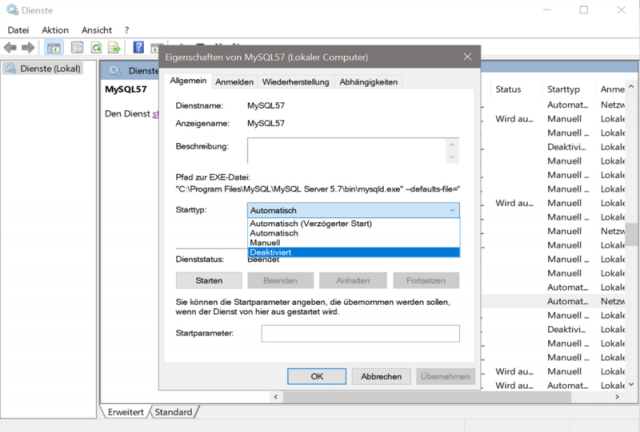
Task: Close the MySQL57 properties dialog
Action: pyautogui.click(x=467, y=57)
